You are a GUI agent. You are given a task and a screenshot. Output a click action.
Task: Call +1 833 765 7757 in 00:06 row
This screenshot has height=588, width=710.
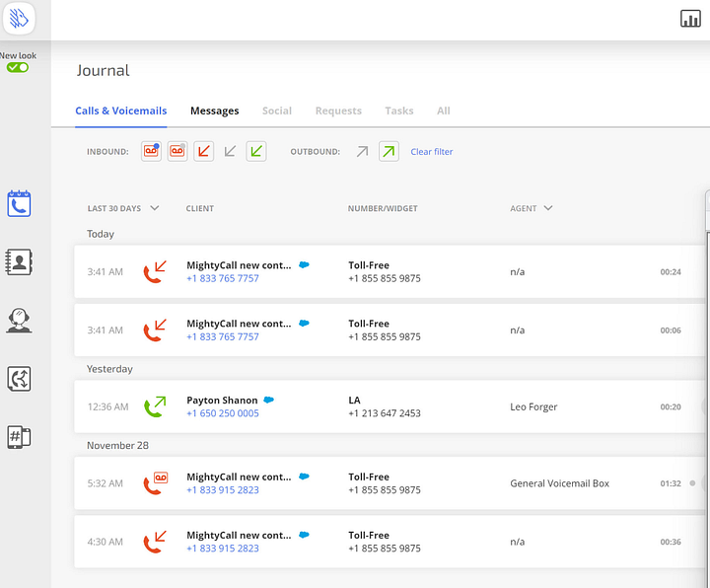tap(223, 337)
